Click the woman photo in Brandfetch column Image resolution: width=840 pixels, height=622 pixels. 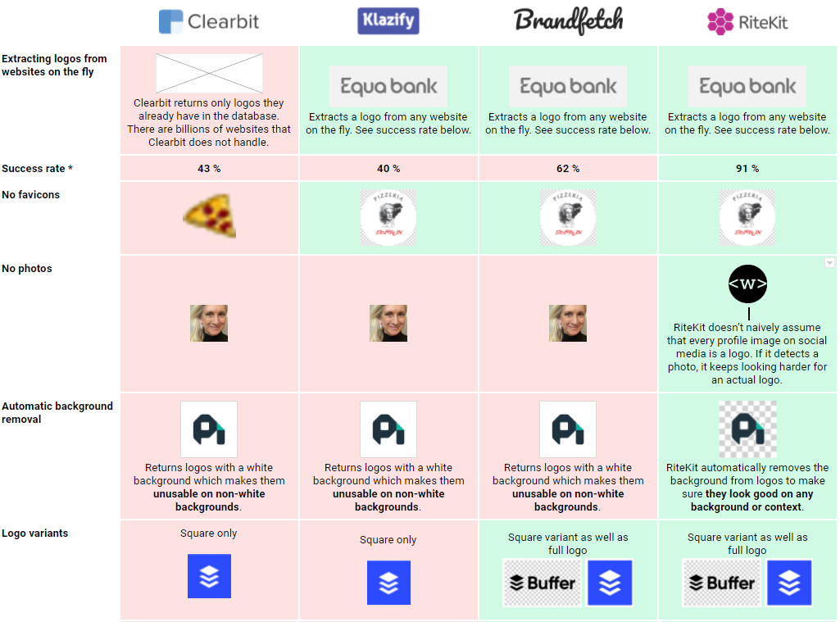tap(568, 324)
